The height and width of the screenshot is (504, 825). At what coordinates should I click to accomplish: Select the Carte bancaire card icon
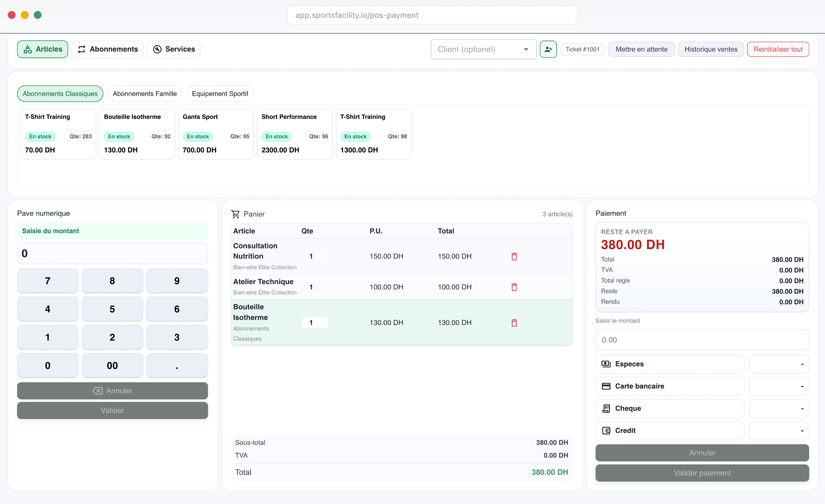(x=606, y=386)
